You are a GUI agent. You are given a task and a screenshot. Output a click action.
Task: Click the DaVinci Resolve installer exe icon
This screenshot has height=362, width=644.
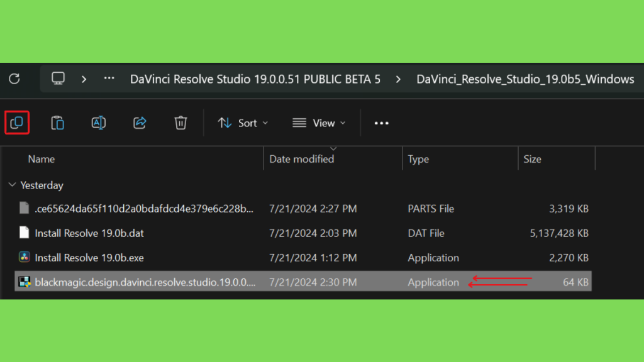[25, 257]
